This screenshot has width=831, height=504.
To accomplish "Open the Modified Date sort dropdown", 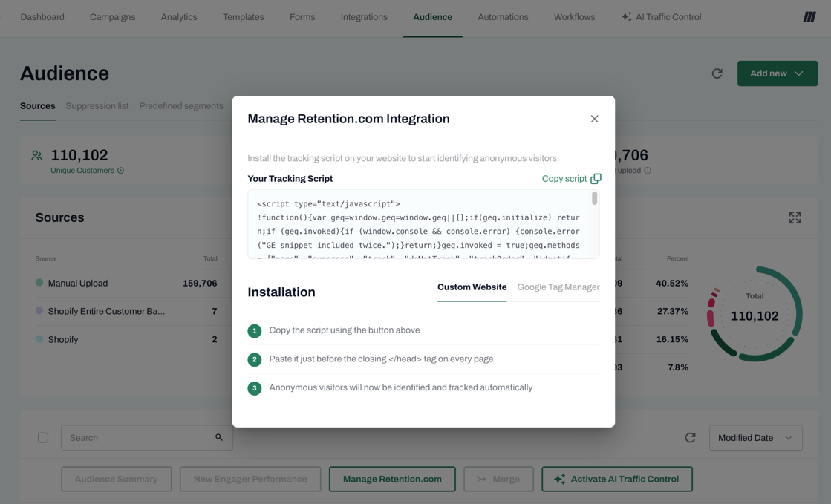I will tap(755, 438).
